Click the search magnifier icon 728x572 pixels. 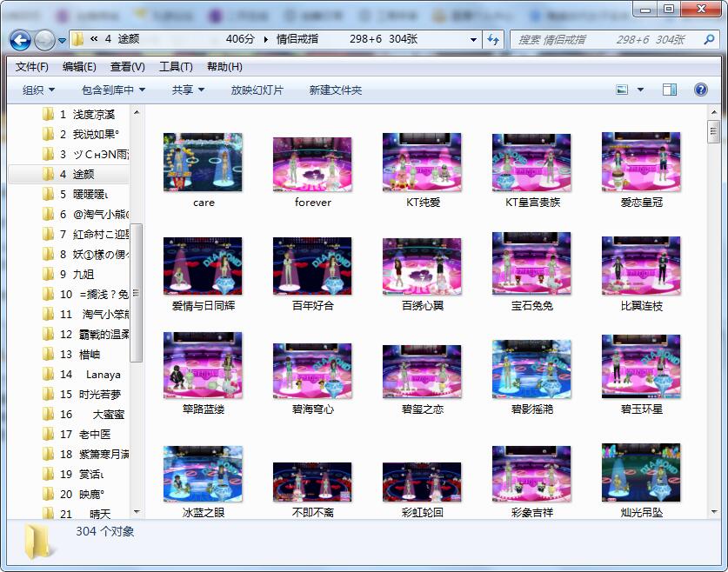point(709,39)
